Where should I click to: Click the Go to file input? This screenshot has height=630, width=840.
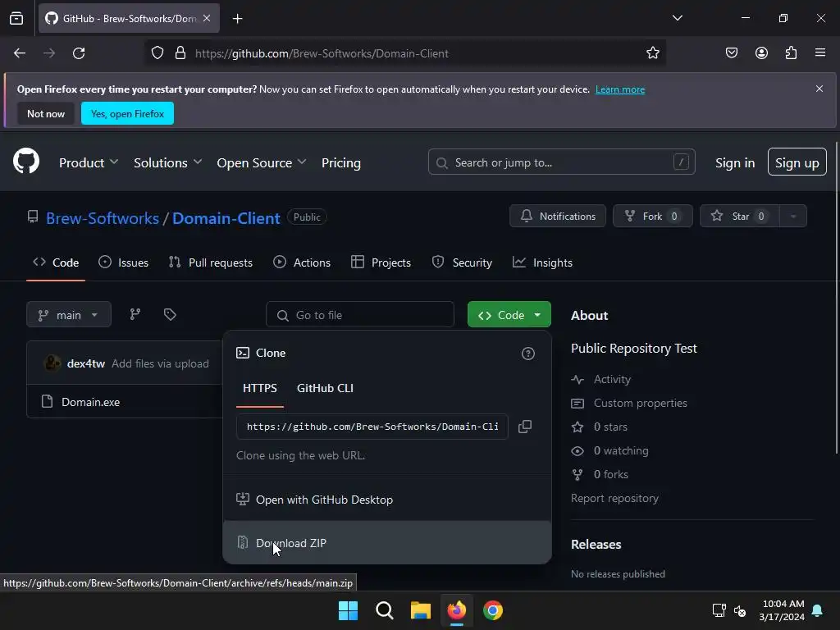point(360,314)
